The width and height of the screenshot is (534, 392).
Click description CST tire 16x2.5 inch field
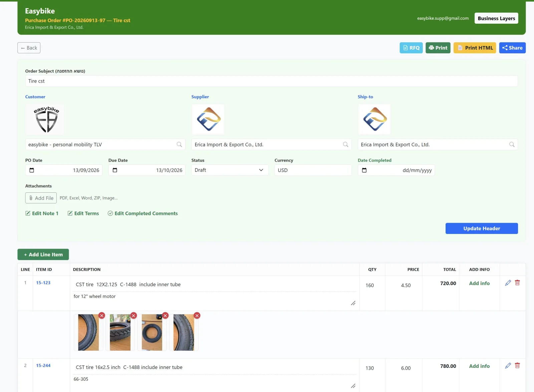tap(215, 367)
